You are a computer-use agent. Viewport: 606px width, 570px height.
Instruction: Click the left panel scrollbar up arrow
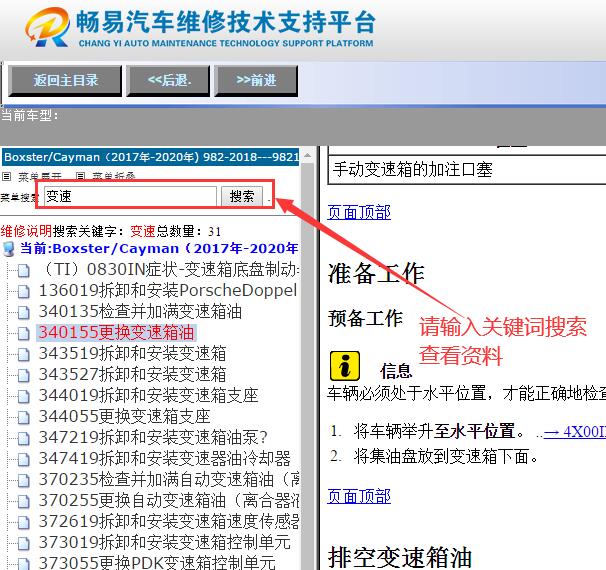click(x=308, y=155)
